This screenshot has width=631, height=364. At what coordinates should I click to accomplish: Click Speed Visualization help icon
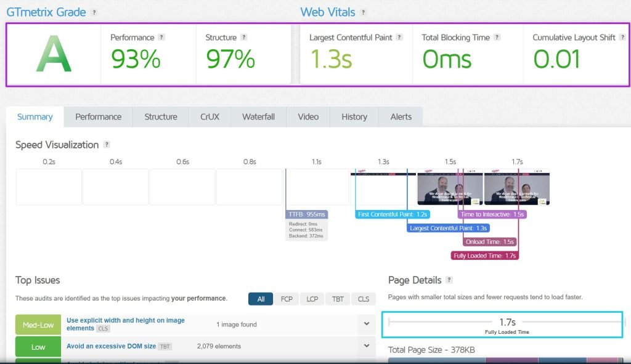pyautogui.click(x=107, y=145)
